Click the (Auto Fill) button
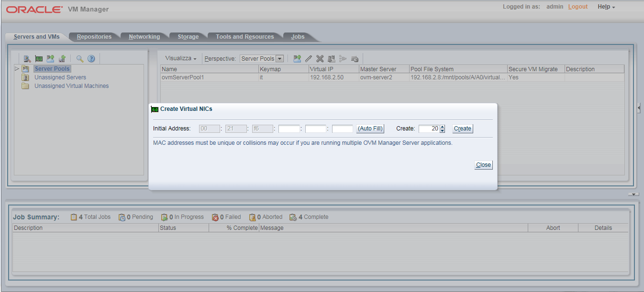This screenshot has height=292, width=644. 370,129
